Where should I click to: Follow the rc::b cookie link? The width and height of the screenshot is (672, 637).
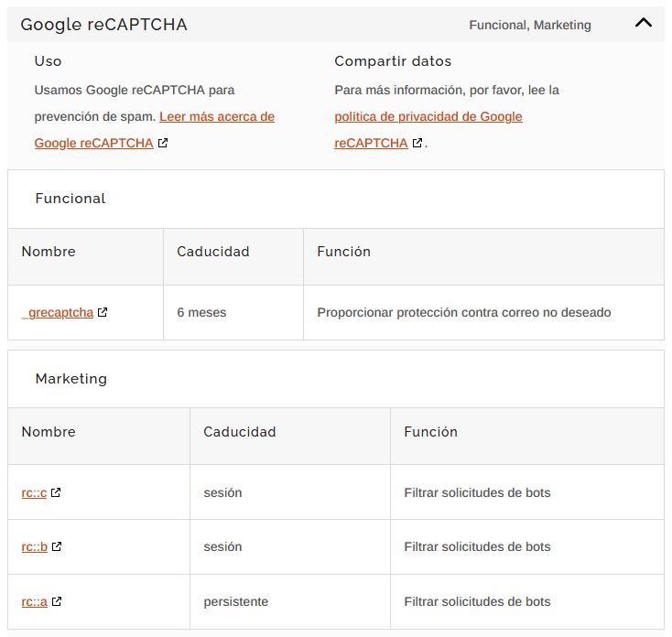click(x=34, y=547)
